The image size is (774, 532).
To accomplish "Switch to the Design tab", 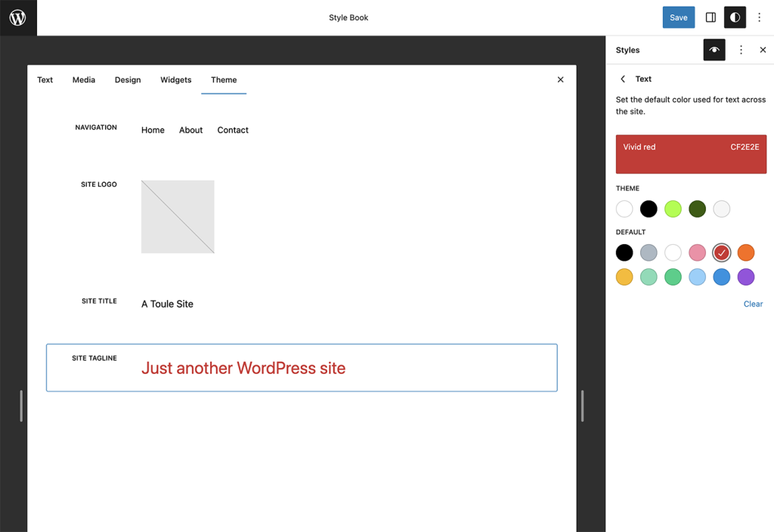I will click(x=127, y=79).
